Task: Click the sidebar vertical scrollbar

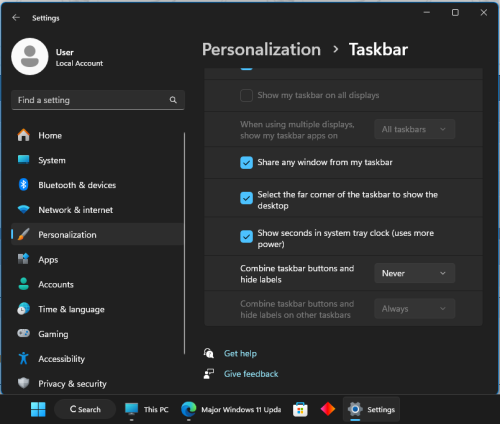Action: 184,243
